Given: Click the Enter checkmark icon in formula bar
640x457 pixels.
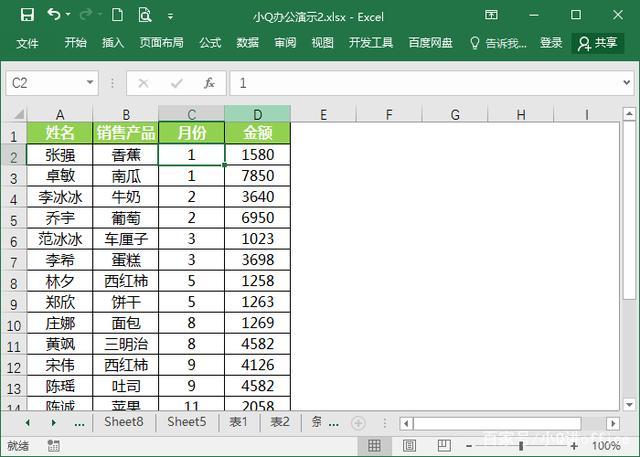Looking at the screenshot, I should pyautogui.click(x=177, y=84).
